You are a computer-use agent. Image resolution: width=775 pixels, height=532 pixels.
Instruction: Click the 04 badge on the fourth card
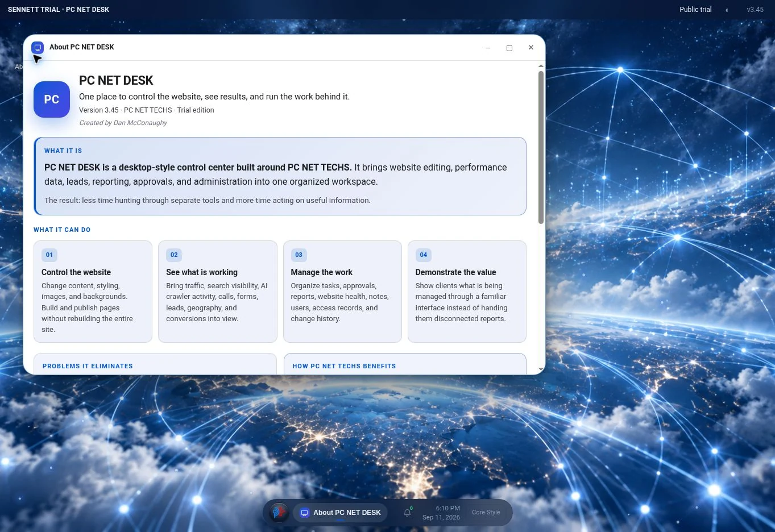click(x=424, y=255)
